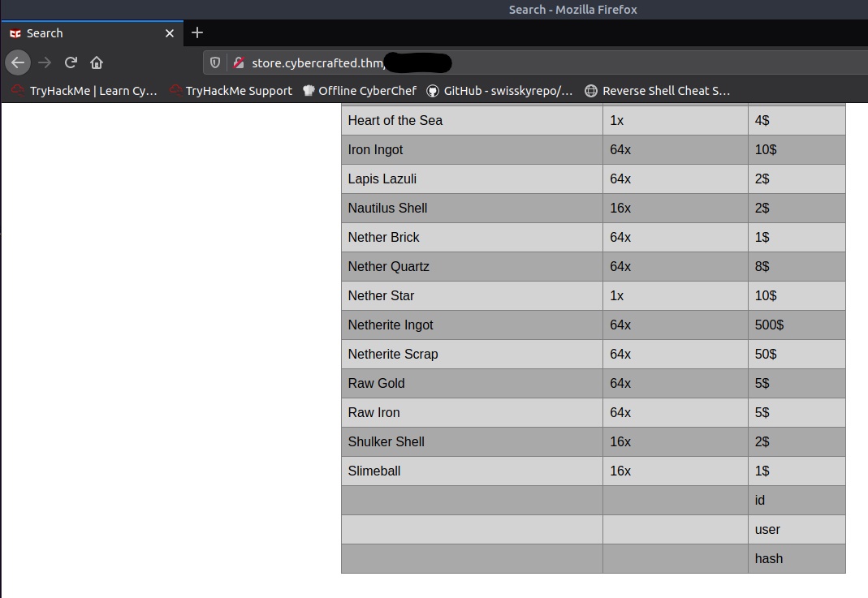Click the Netherite Ingot table cell

coord(391,325)
